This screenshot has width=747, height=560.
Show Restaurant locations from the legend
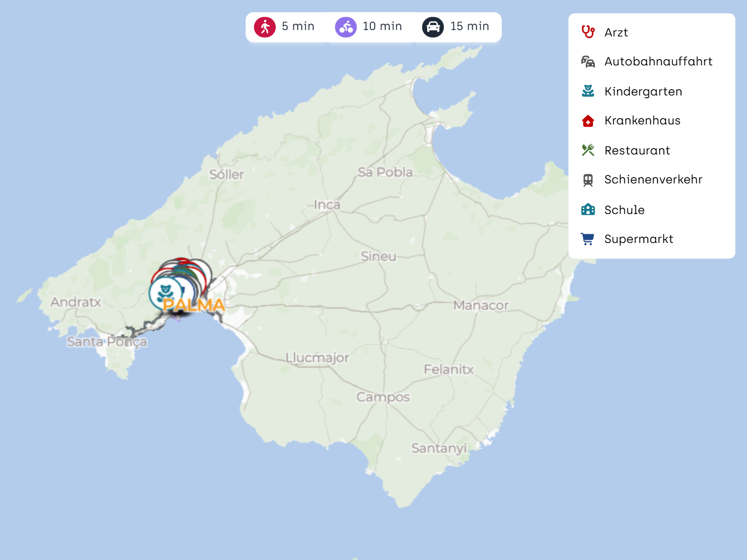pyautogui.click(x=637, y=150)
